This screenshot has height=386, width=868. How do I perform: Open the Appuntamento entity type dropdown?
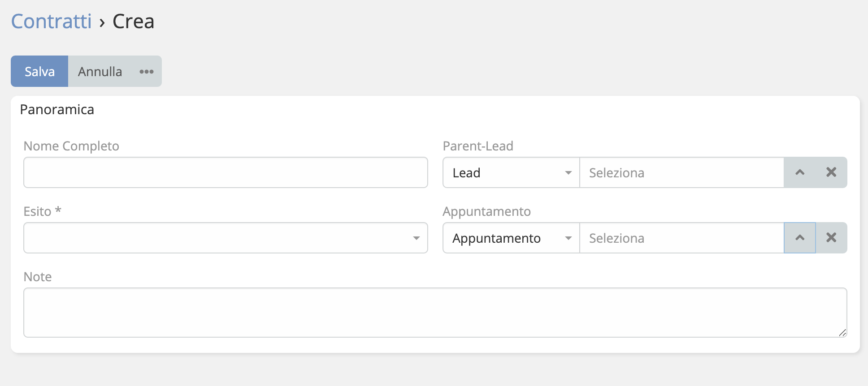coord(511,238)
